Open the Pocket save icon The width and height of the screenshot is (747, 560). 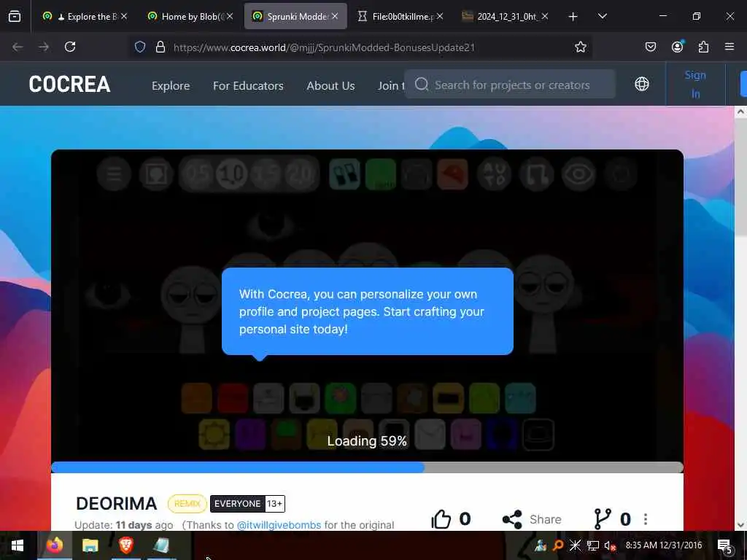click(x=650, y=47)
